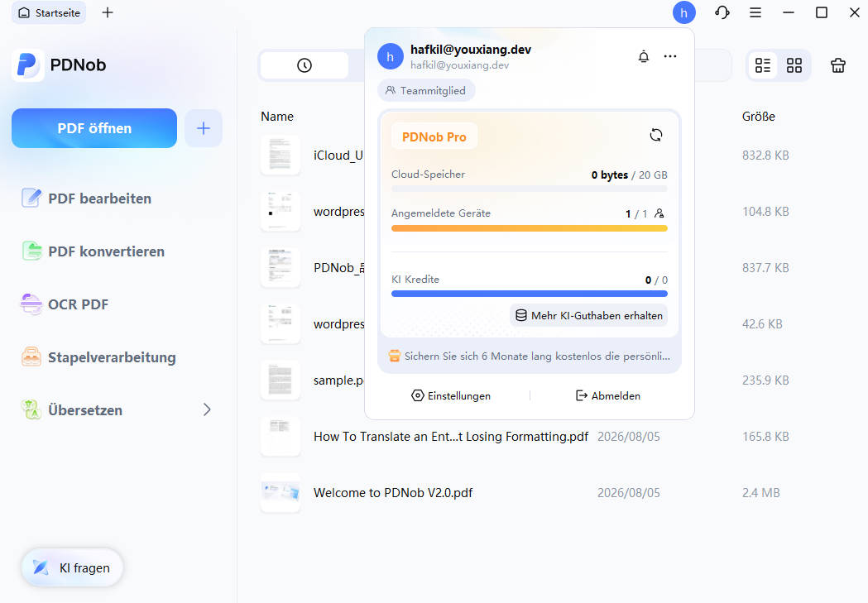The width and height of the screenshot is (868, 603).
Task: Select Übersetzen in sidebar
Action: coord(71,410)
